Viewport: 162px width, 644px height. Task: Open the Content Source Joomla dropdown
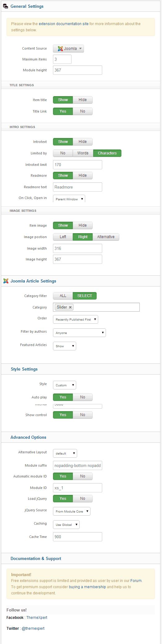pyautogui.click(x=68, y=49)
